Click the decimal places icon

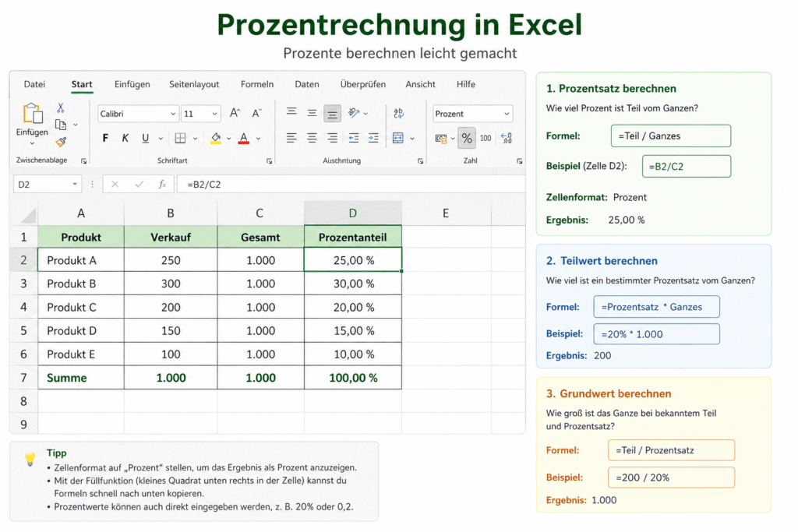coord(507,138)
